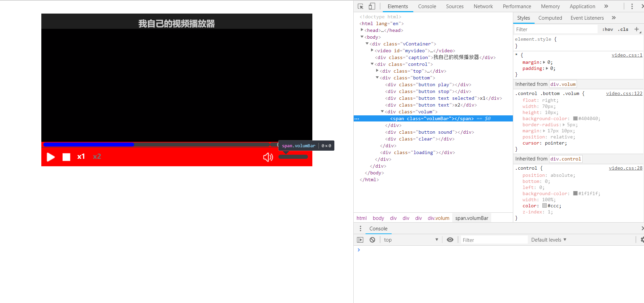644x303 pixels.
Task: Open the top JavaScript context dropdown
Action: point(411,240)
